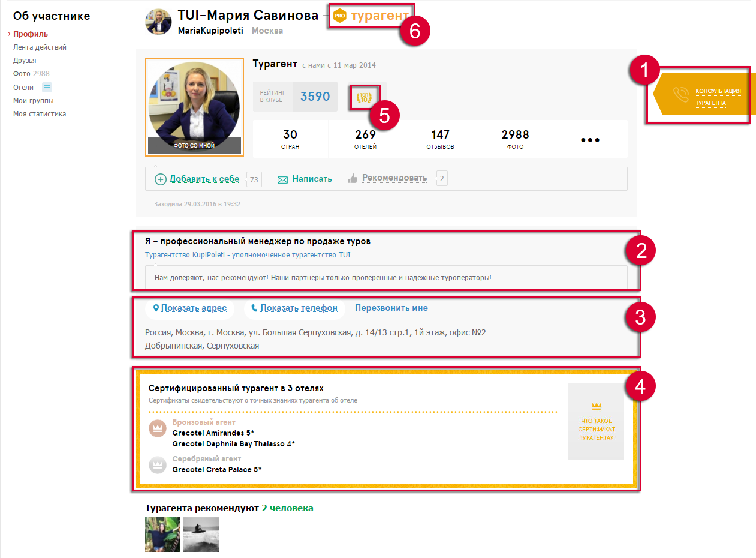Open the first recommender's photo thumbnail
The width and height of the screenshot is (756, 558).
click(x=162, y=534)
